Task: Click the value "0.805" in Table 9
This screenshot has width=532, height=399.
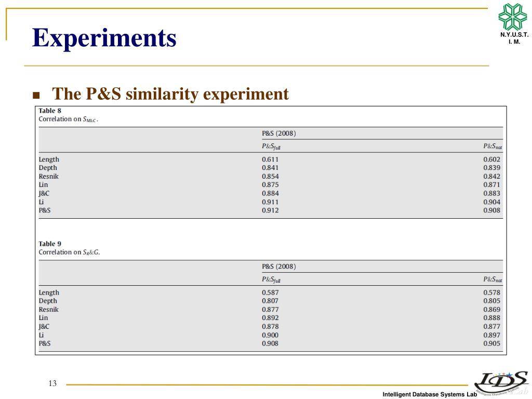Action: pos(491,301)
